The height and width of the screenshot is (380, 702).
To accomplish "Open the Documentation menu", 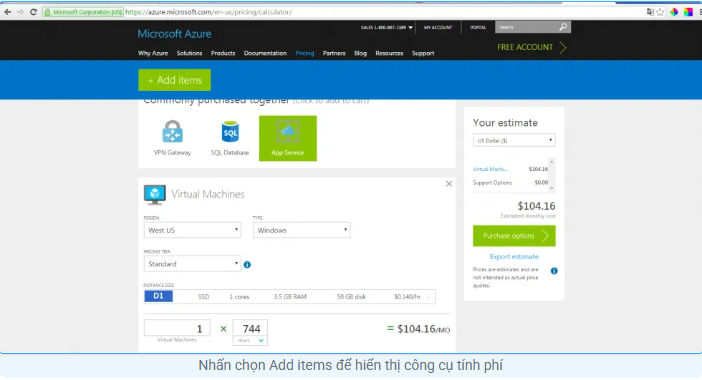I will click(x=265, y=53).
